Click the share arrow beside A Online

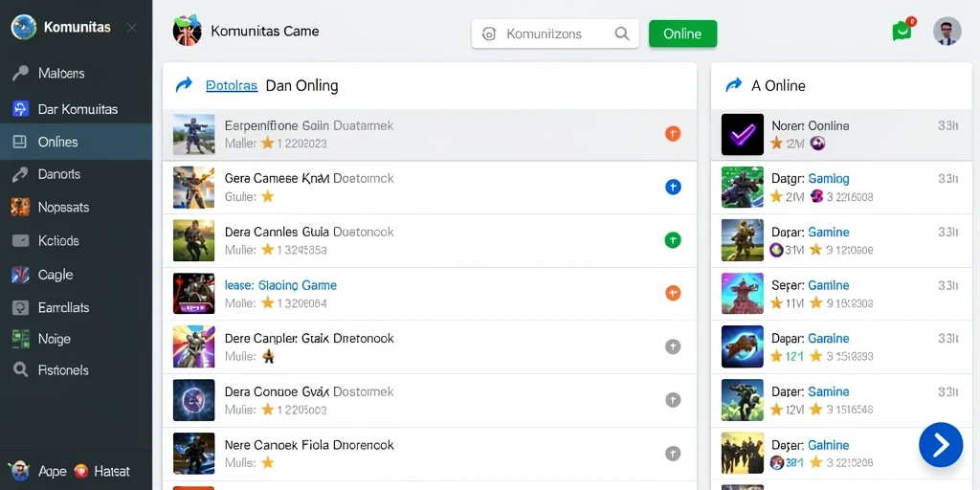click(733, 85)
